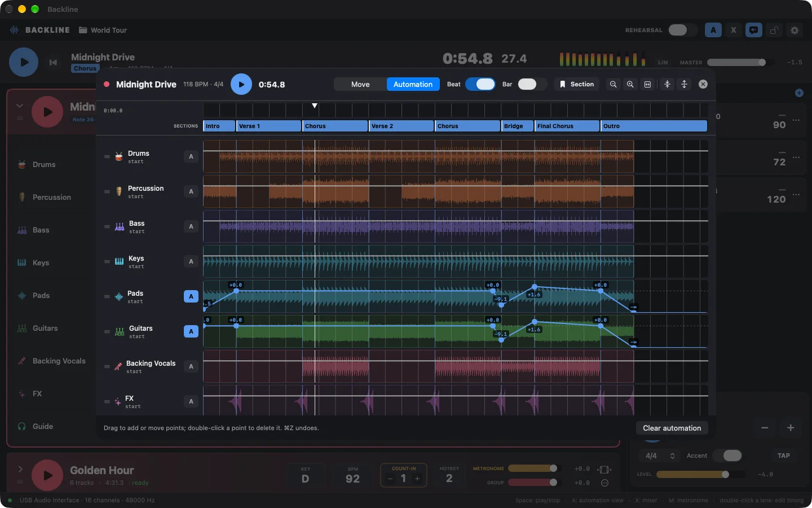Disable automation A on the Guitars lane

click(x=191, y=331)
